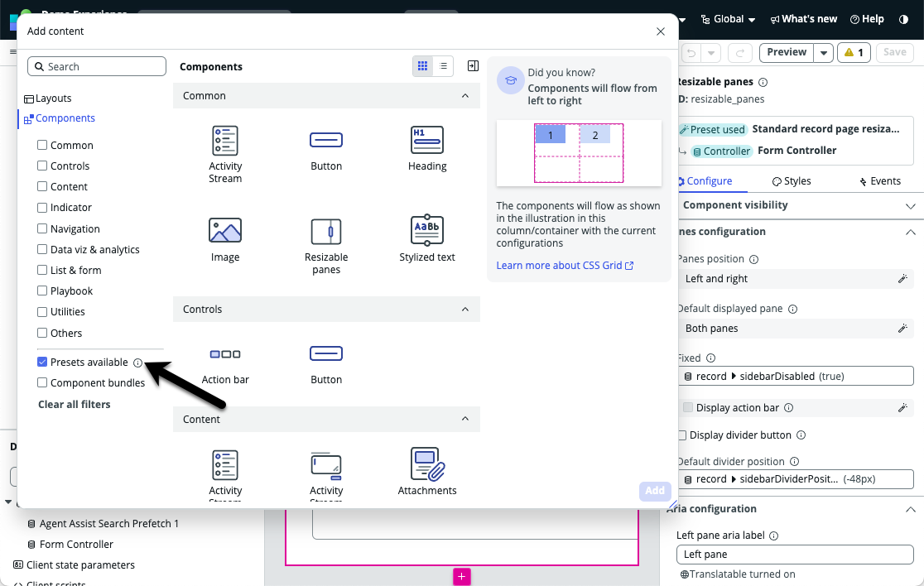924x586 pixels.
Task: Click Clear all filters
Action: (75, 405)
